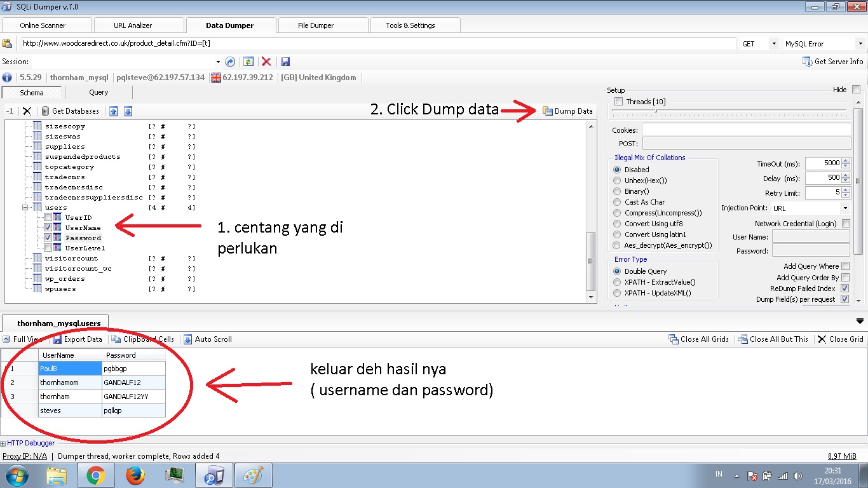Screen dimensions: 868x488
Task: Click the UK flag icon
Action: pos(215,78)
